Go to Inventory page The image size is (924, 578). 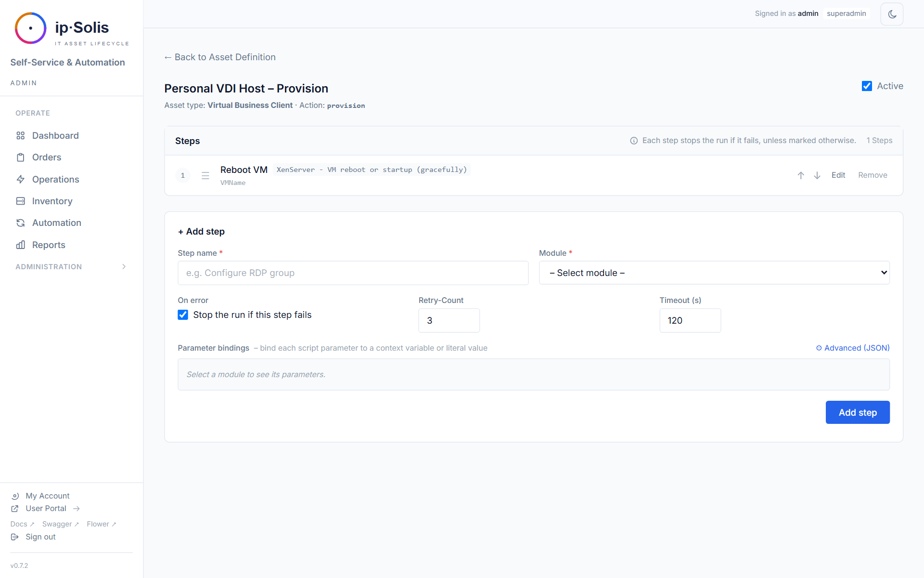(x=52, y=201)
